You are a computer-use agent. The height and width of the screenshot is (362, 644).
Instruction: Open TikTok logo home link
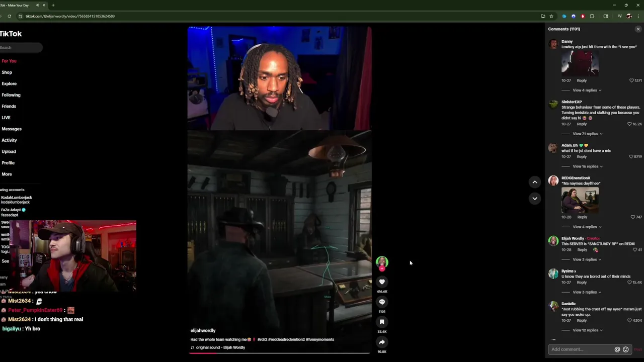coord(11,34)
